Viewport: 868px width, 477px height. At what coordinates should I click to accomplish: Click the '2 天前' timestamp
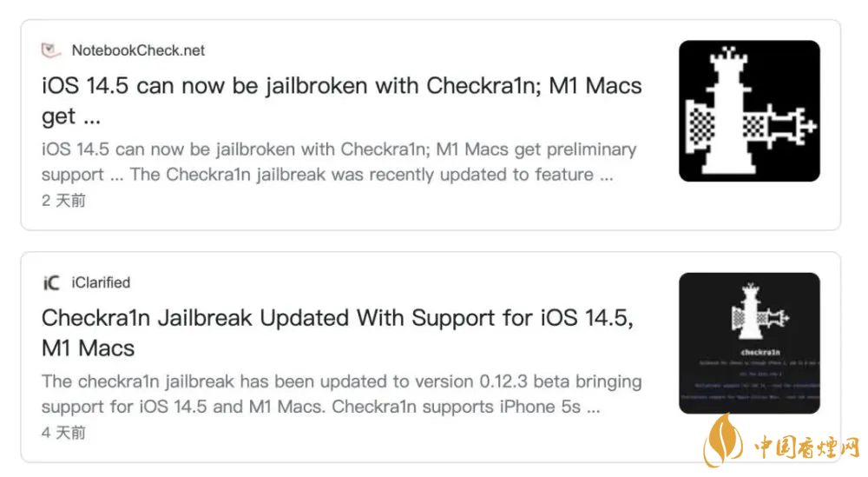[63, 201]
